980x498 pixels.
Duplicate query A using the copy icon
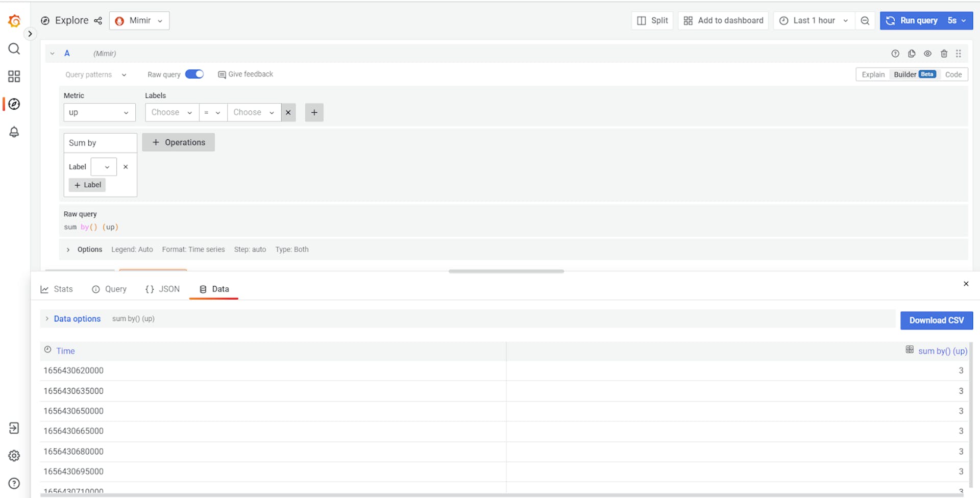click(x=912, y=53)
